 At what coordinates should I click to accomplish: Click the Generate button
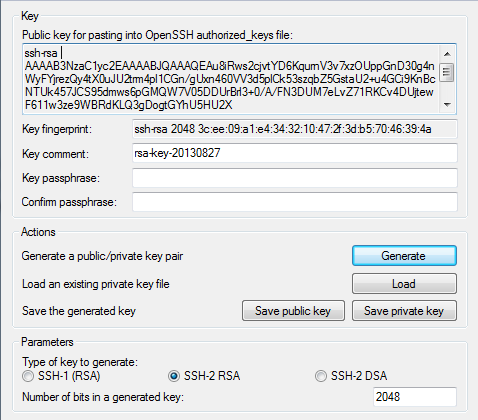pos(404,256)
